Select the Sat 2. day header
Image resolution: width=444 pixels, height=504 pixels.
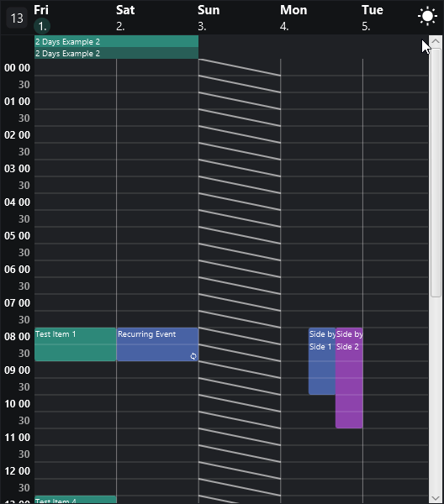click(125, 18)
